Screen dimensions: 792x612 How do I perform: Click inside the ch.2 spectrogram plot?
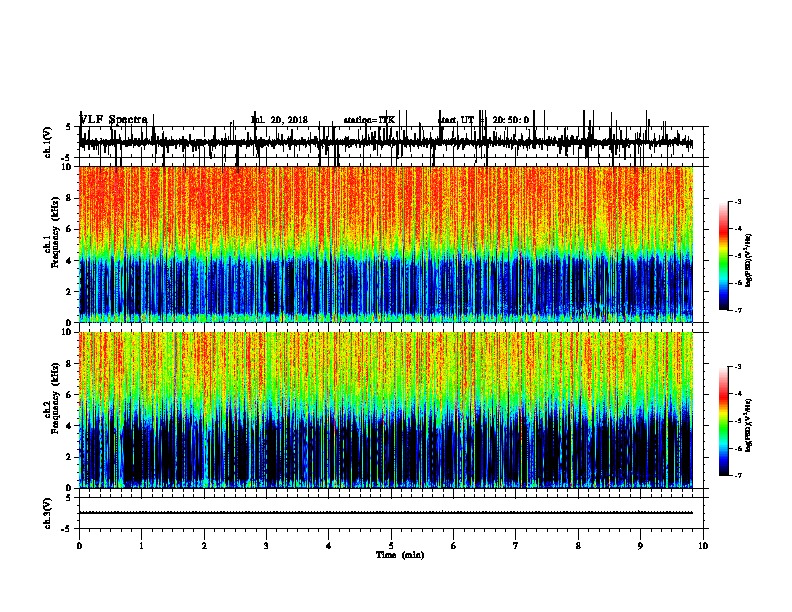pos(386,410)
